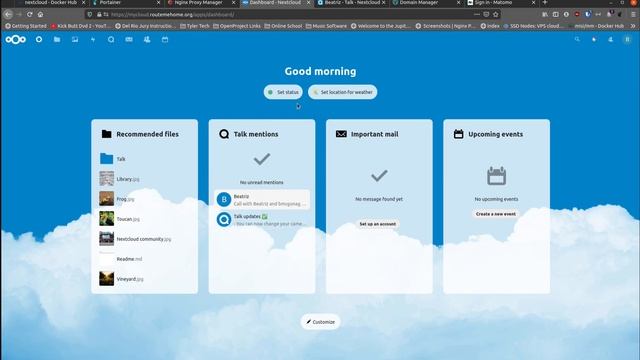Open Getting Started bookmark

tap(26, 26)
